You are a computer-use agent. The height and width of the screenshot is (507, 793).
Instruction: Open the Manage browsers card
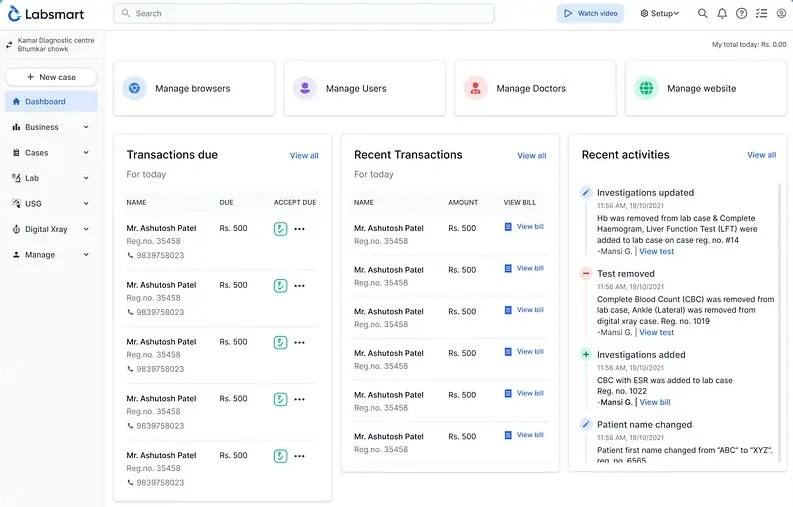[x=194, y=89]
